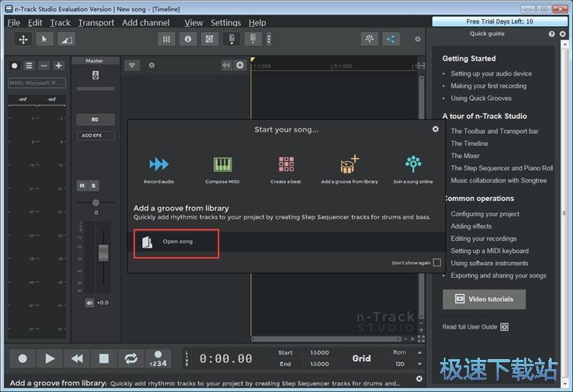This screenshot has height=392, width=573.
Task: Click Open song in the dialog
Action: [x=176, y=242]
